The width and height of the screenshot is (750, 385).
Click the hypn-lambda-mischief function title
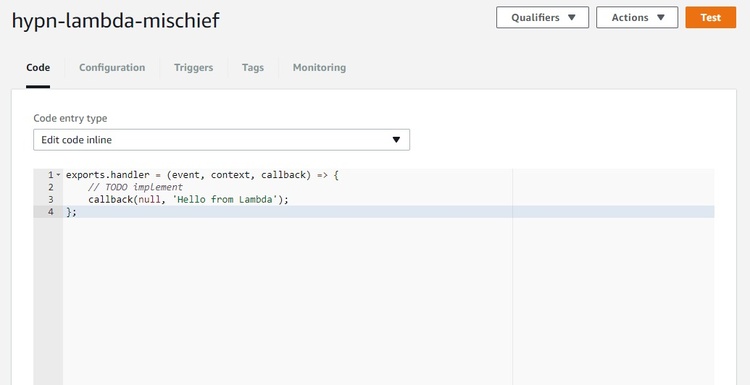115,21
